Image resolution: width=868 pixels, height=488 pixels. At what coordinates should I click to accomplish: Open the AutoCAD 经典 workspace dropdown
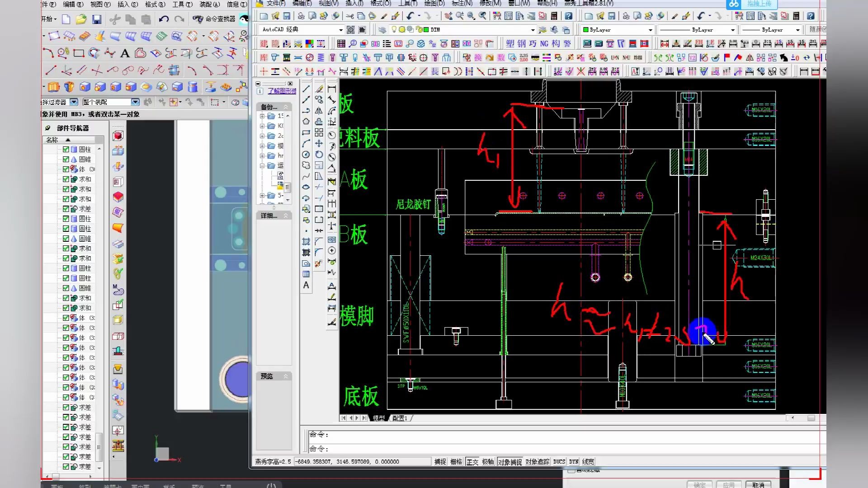pyautogui.click(x=341, y=30)
